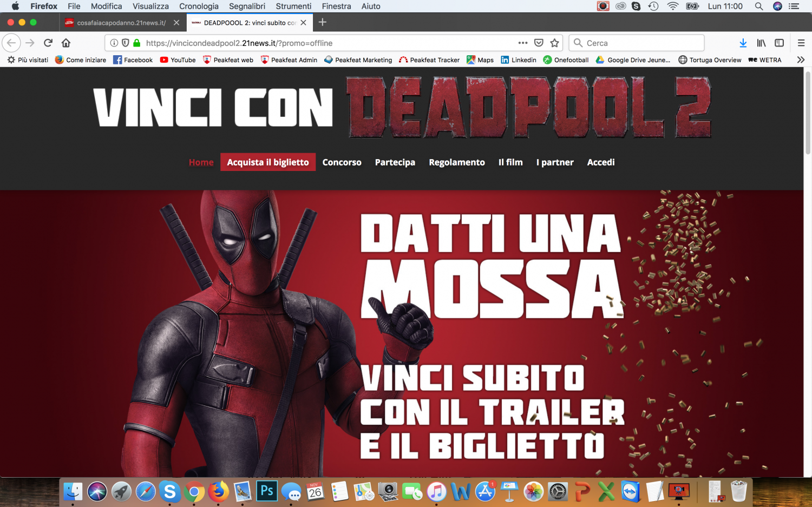Bookmark this page with the star icon

554,43
